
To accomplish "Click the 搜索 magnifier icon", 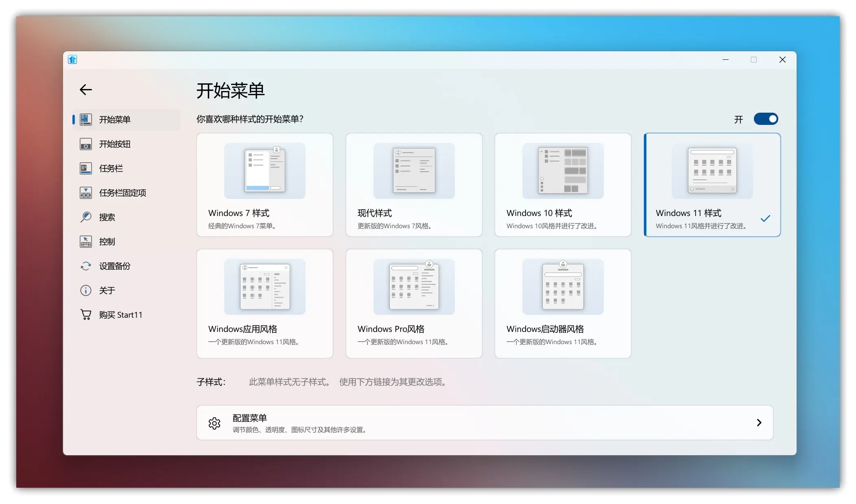I will [x=86, y=217].
